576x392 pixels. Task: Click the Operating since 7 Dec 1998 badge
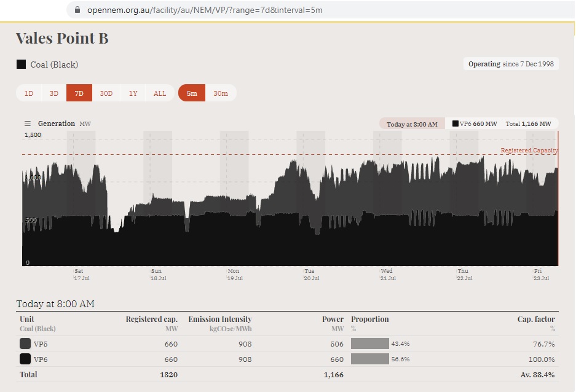click(x=511, y=64)
